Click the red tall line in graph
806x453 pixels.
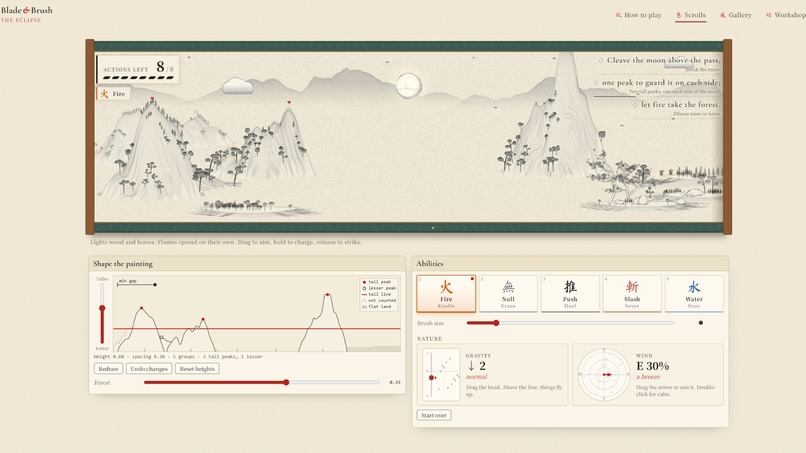[257, 329]
